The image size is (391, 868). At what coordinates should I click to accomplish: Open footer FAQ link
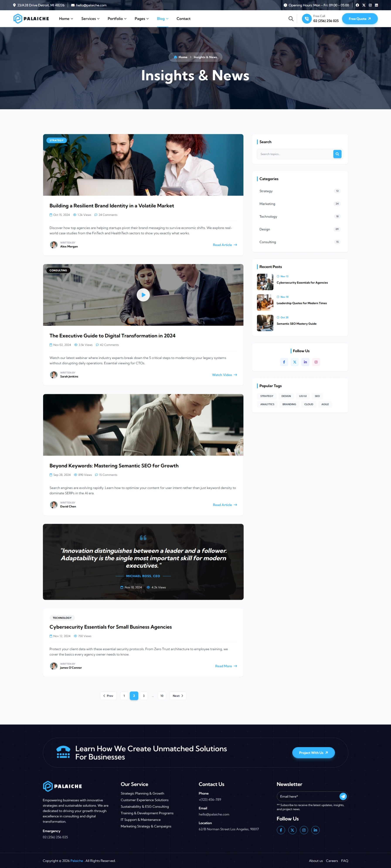pyautogui.click(x=345, y=861)
